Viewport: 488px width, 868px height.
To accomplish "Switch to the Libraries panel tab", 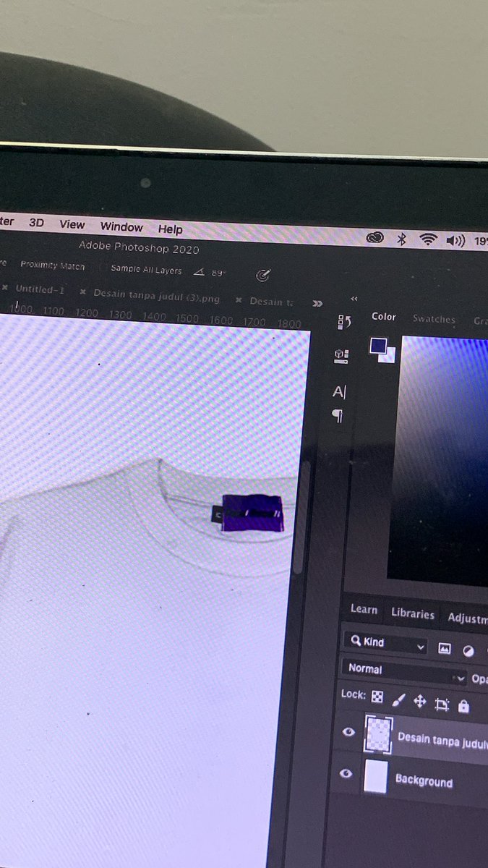I will pyautogui.click(x=413, y=613).
